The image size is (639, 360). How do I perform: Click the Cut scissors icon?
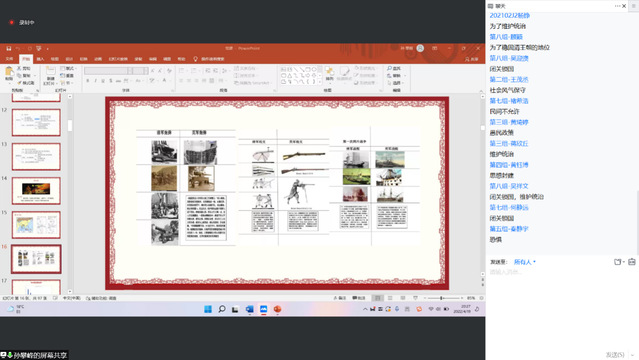(19, 68)
